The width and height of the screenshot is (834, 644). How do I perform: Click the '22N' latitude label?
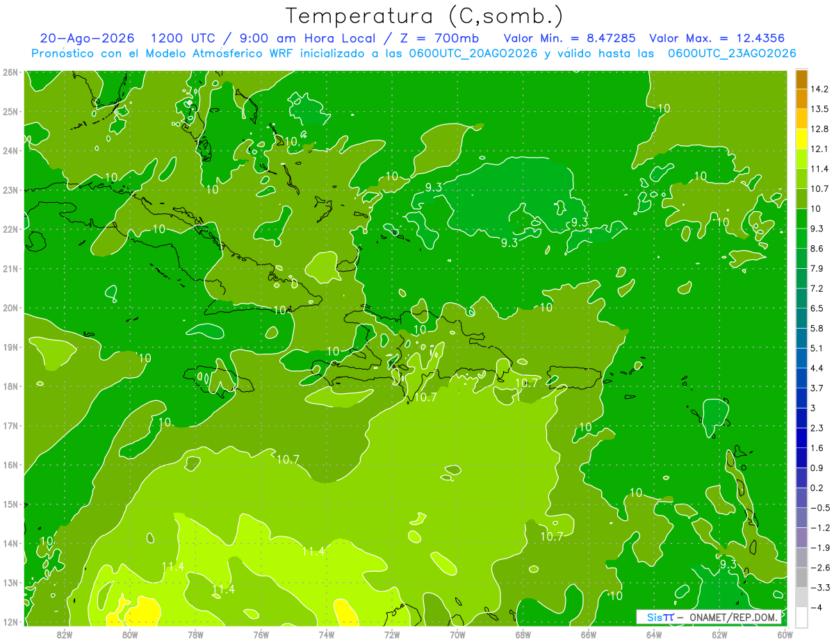(10, 229)
